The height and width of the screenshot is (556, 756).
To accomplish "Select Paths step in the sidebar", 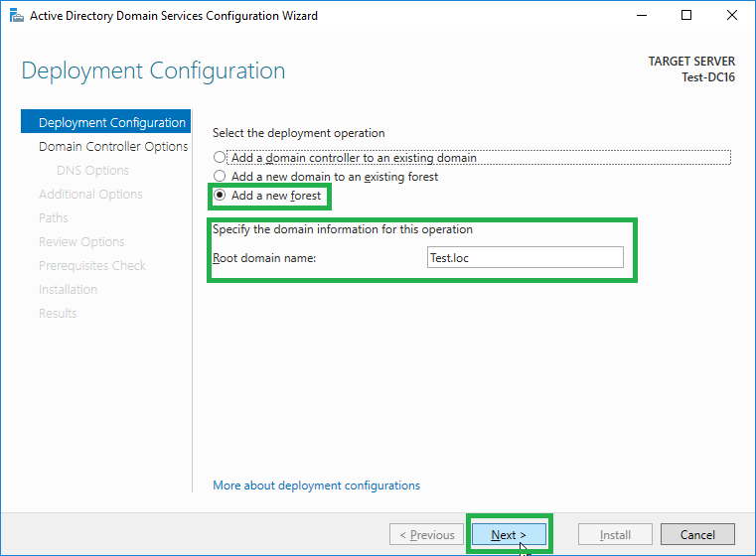I will point(53,217).
